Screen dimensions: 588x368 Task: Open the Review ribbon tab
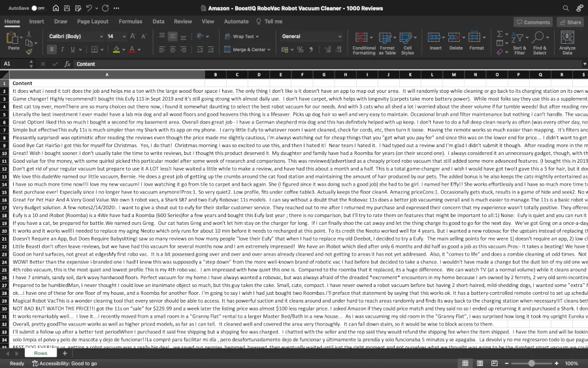point(183,22)
